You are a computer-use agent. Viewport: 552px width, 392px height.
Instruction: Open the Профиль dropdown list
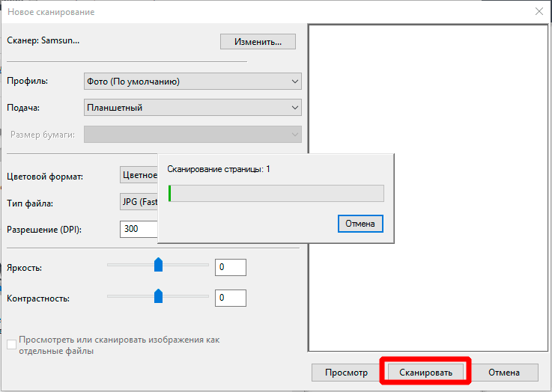[193, 82]
